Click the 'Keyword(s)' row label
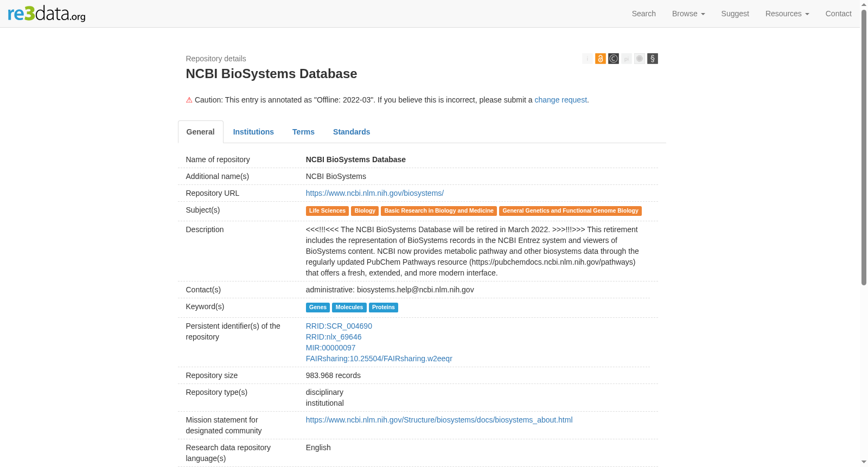The width and height of the screenshot is (868, 467). 205,306
